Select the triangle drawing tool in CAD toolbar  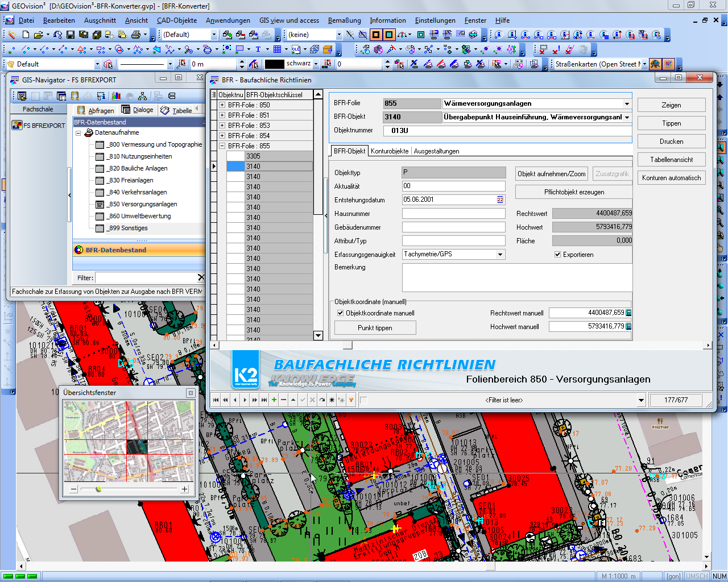point(82,49)
